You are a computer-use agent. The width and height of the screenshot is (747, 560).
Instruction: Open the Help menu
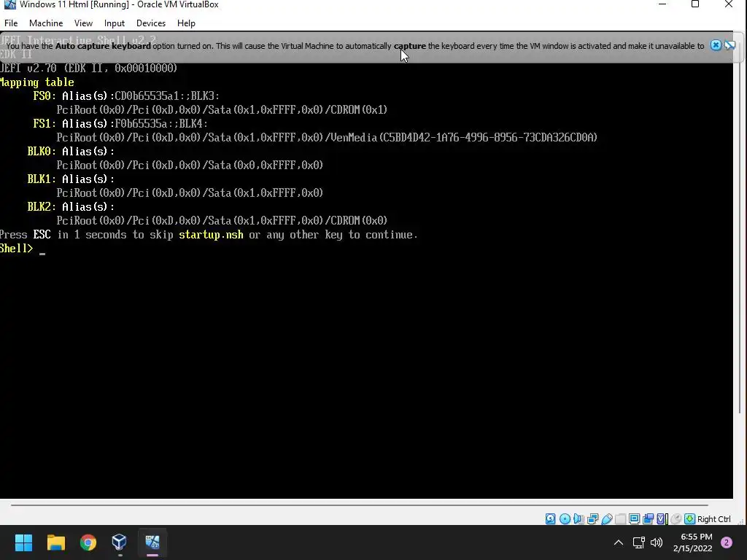click(186, 23)
